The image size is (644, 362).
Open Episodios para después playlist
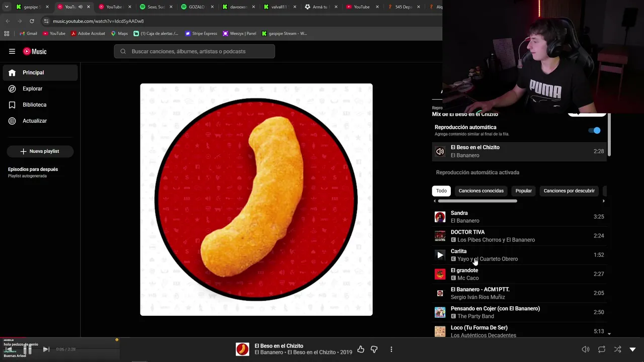pyautogui.click(x=33, y=172)
